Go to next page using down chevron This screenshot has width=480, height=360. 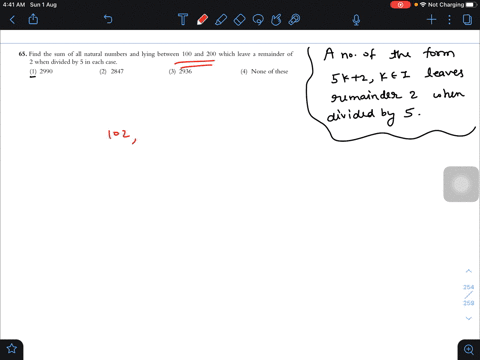click(x=468, y=318)
